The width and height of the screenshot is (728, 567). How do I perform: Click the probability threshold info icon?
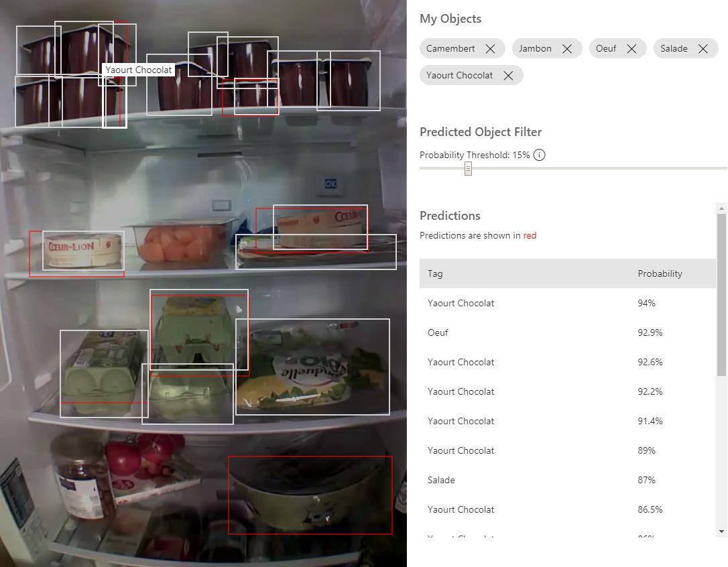click(540, 155)
